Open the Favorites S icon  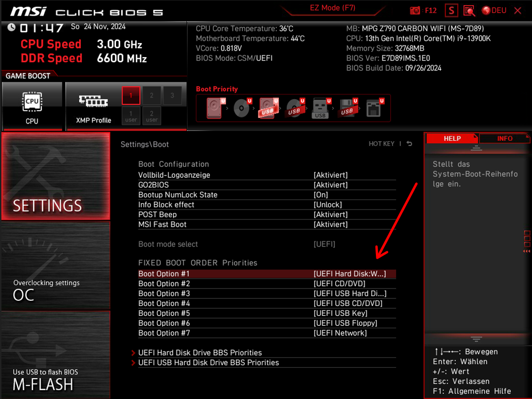click(x=451, y=10)
